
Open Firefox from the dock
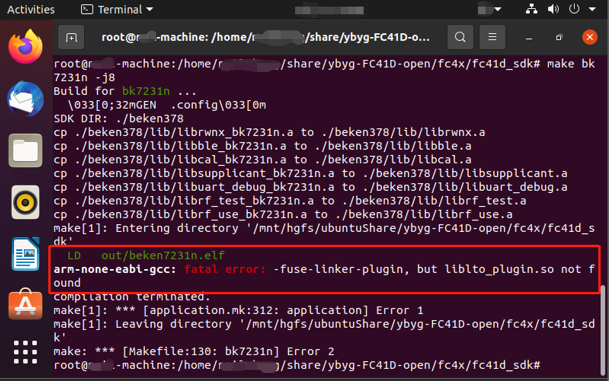pos(26,47)
